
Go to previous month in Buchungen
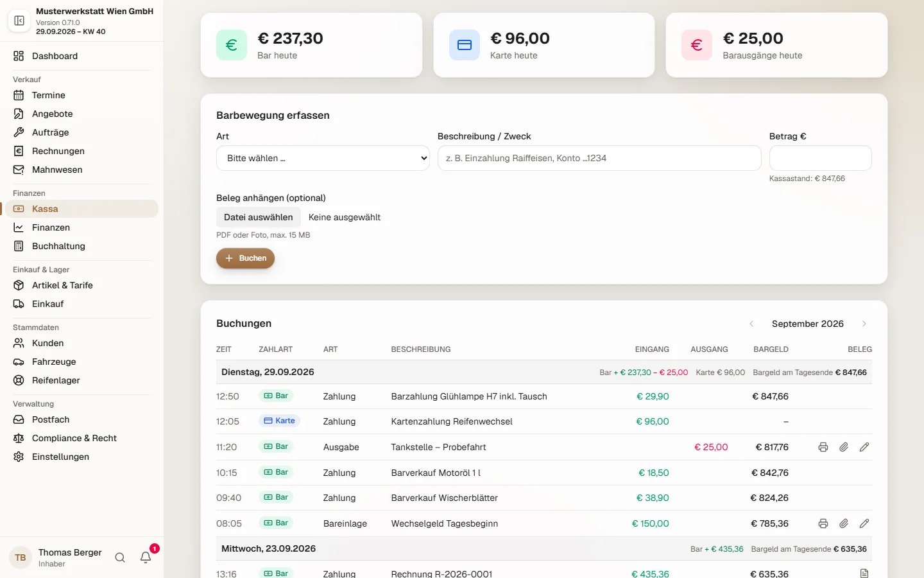[751, 324]
